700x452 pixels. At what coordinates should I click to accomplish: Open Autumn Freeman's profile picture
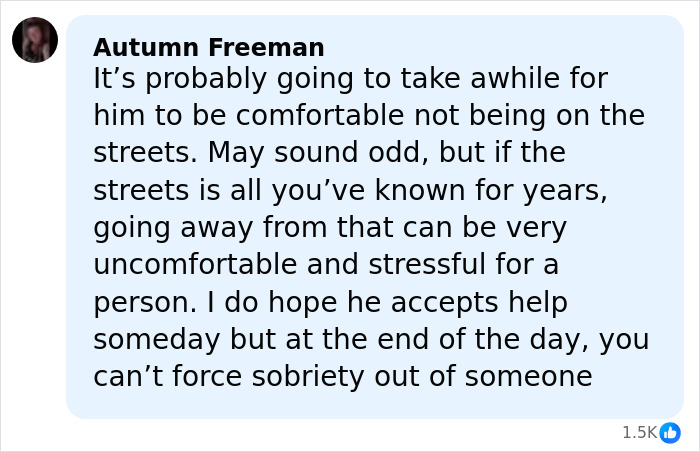click(35, 40)
